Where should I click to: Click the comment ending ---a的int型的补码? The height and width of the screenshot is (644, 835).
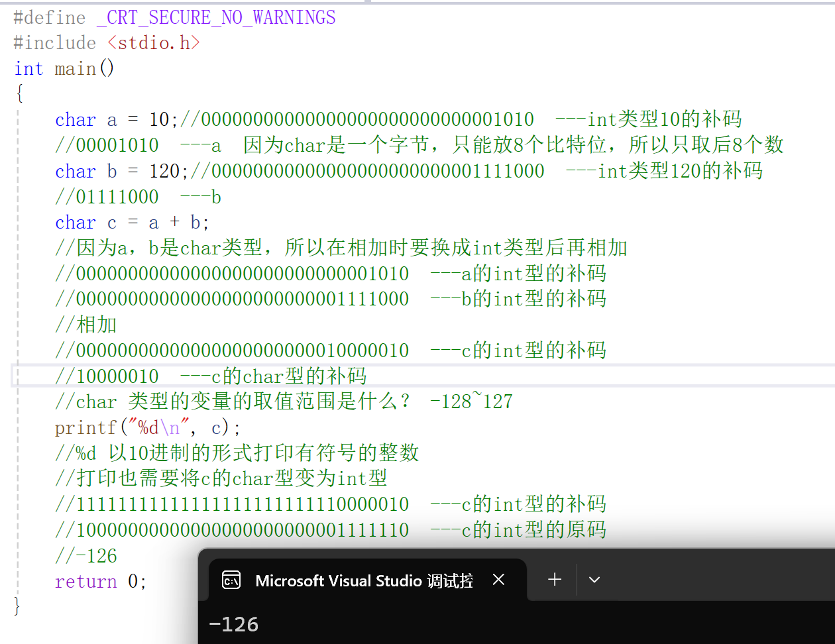coord(331,273)
